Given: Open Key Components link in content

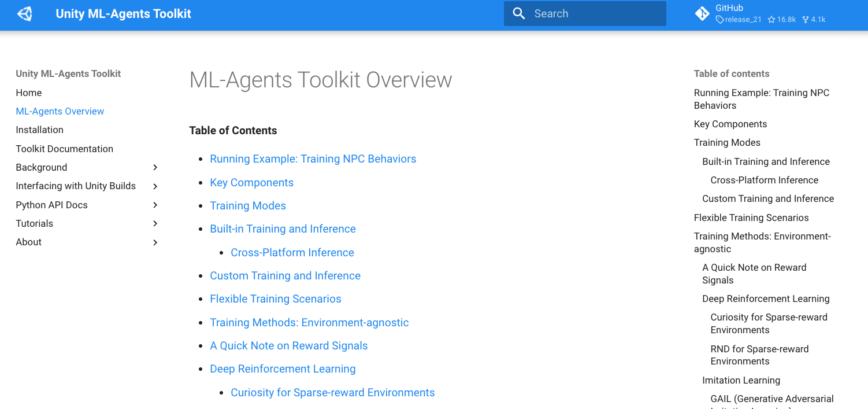Looking at the screenshot, I should tap(252, 182).
